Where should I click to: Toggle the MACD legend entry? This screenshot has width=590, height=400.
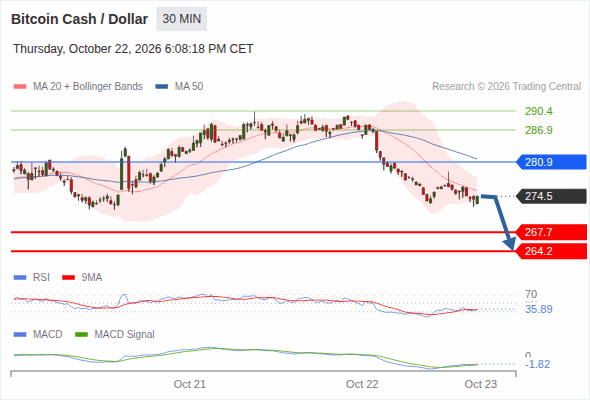(38, 334)
